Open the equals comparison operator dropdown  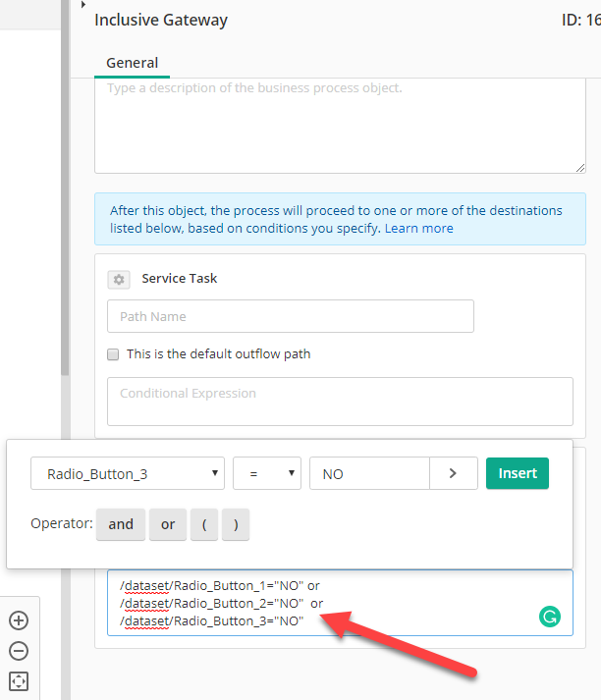coord(267,473)
